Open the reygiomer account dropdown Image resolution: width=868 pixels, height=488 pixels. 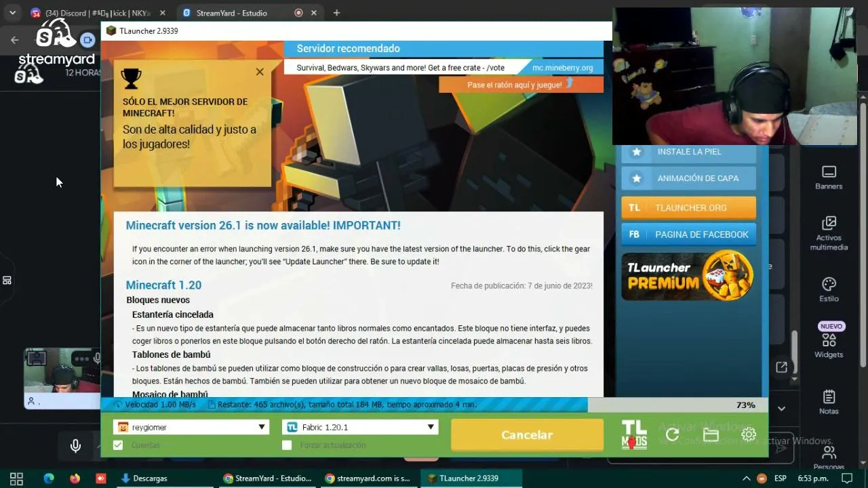[191, 427]
